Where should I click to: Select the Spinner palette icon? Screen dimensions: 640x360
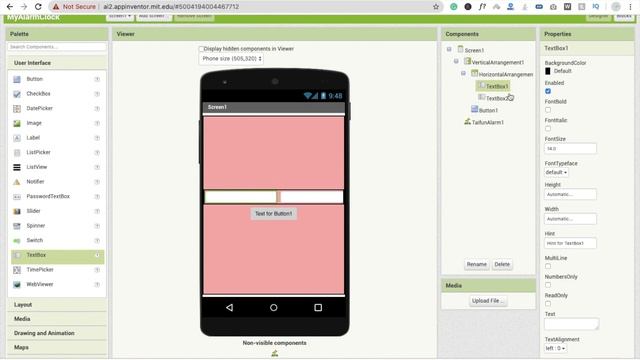pos(17,226)
